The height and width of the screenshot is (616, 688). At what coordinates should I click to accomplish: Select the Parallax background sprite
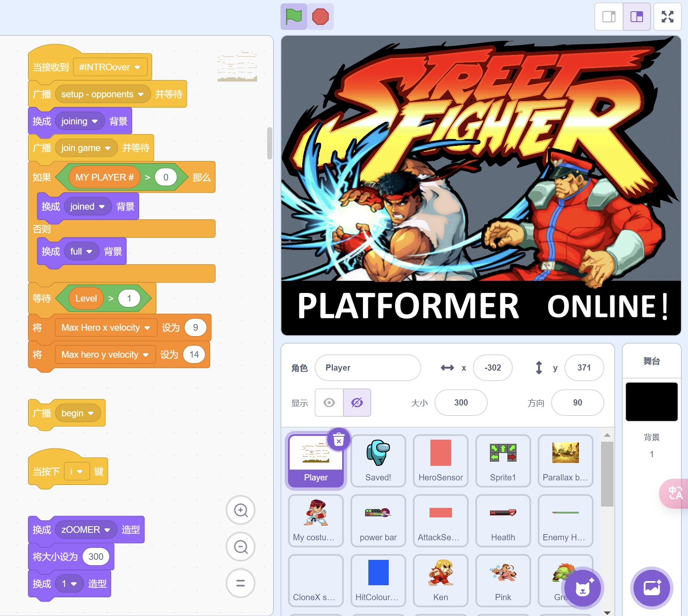point(566,461)
